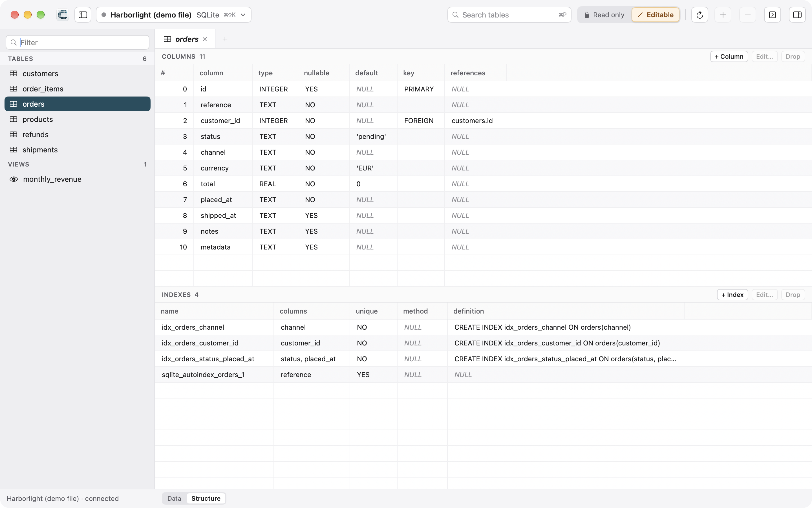Select the 'id' column row
Viewport: 812px width, 508px height.
483,89
